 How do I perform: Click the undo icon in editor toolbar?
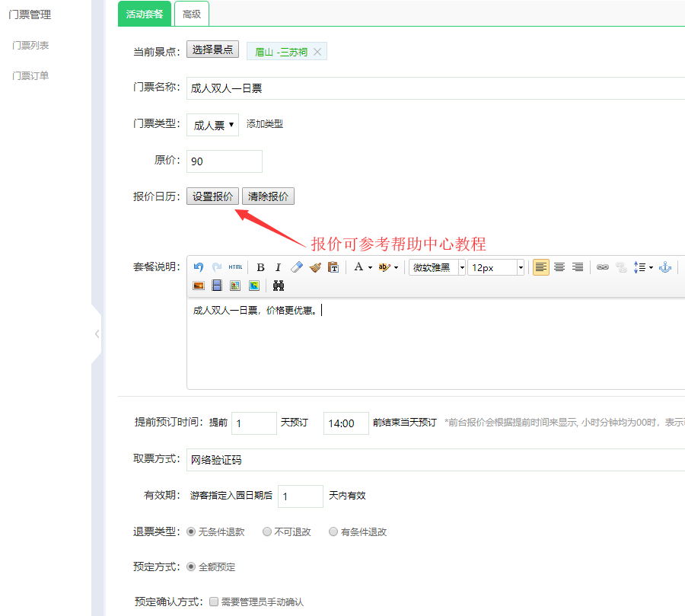[199, 267]
